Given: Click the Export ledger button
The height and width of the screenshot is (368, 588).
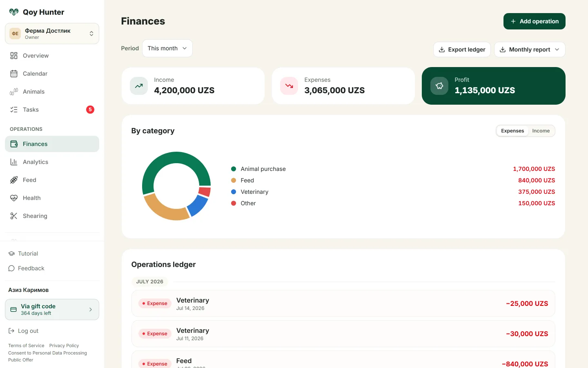Looking at the screenshot, I should [x=462, y=49].
